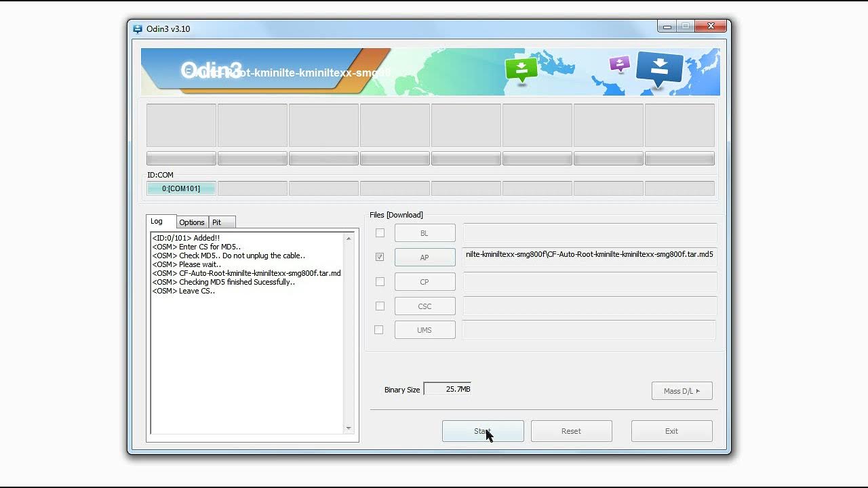Click the AP file button
This screenshot has width=868, height=488.
click(x=425, y=258)
